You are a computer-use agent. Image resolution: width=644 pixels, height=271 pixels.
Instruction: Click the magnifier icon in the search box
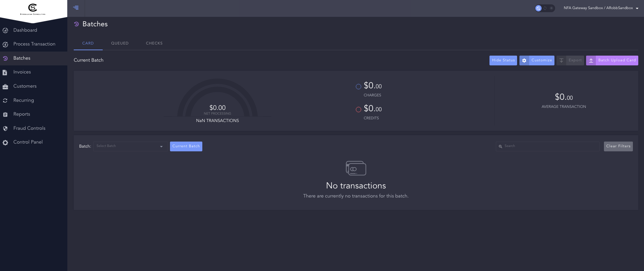(x=501, y=146)
